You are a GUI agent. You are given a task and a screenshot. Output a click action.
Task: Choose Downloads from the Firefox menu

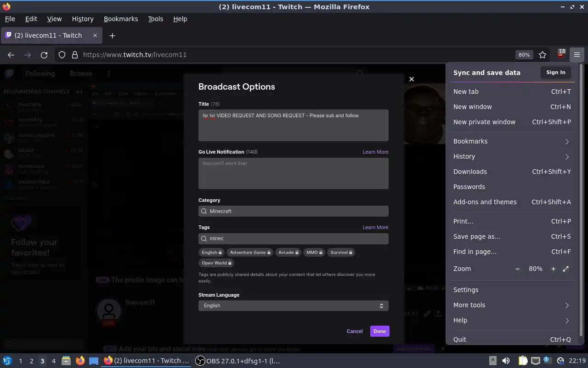(513, 172)
